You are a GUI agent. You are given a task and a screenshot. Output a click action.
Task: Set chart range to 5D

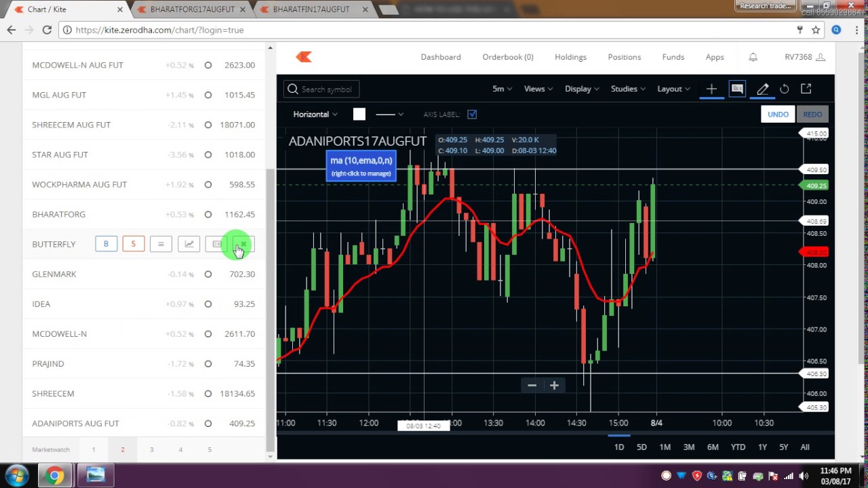642,447
